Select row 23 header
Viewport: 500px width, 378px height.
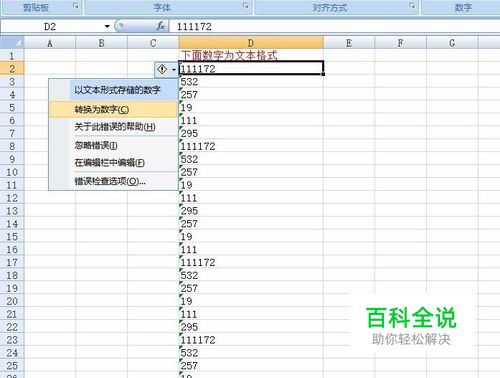[x=12, y=340]
